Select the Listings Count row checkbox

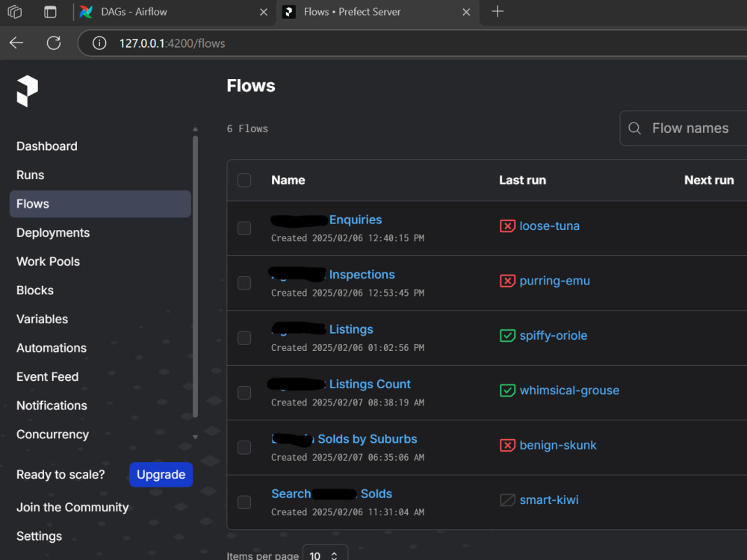tap(244, 393)
